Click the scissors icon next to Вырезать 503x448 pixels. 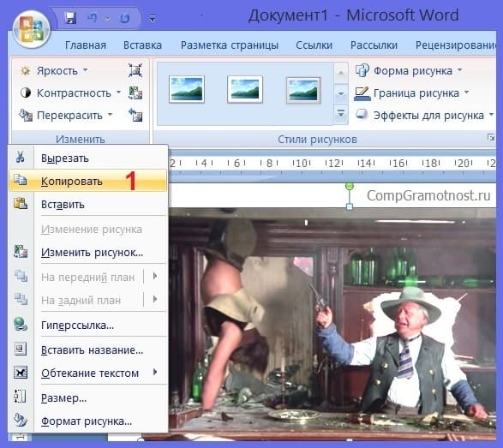pyautogui.click(x=21, y=157)
